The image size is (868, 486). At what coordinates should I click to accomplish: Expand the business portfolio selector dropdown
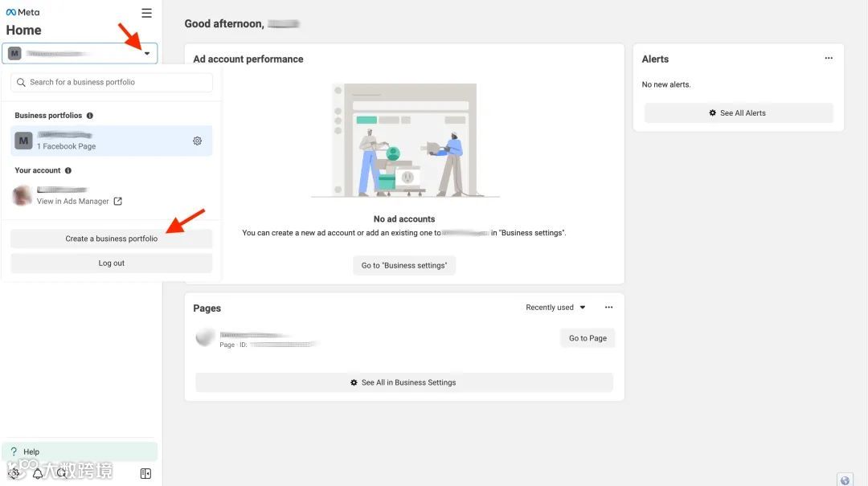pyautogui.click(x=147, y=54)
